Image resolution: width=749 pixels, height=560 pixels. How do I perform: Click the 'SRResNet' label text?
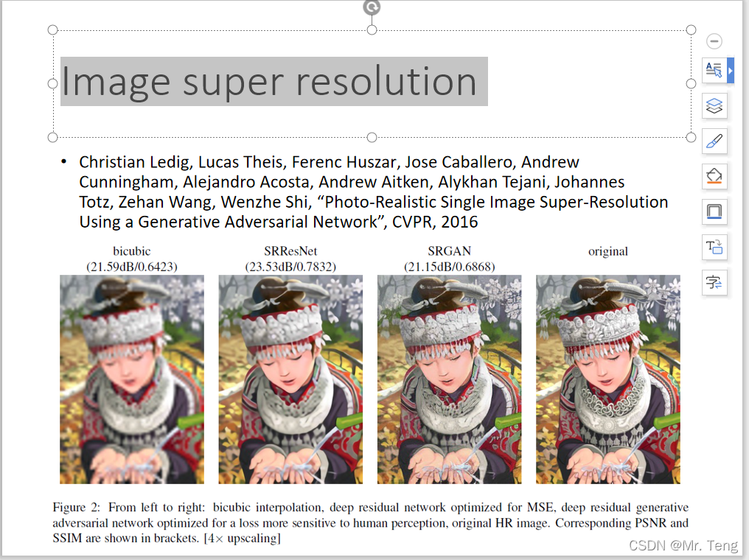290,251
